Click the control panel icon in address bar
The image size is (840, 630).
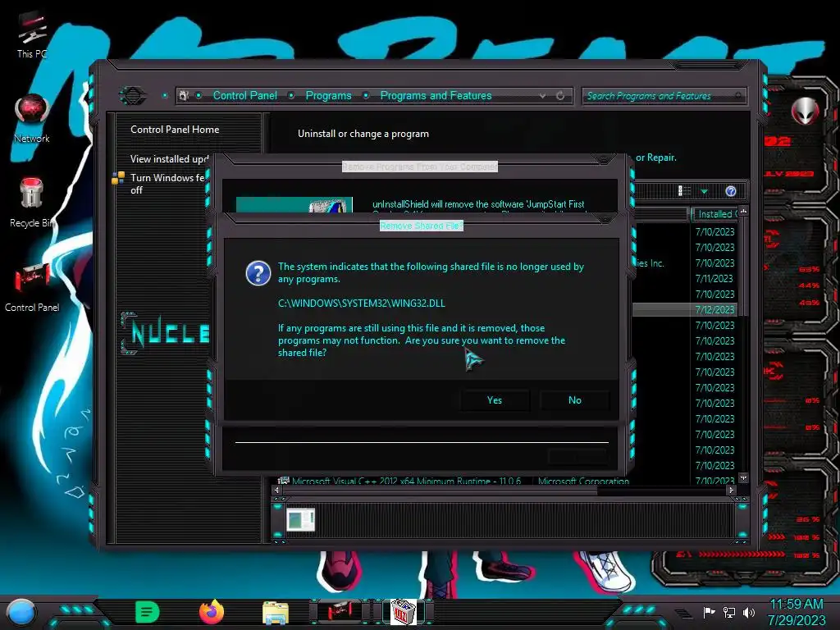(x=184, y=95)
